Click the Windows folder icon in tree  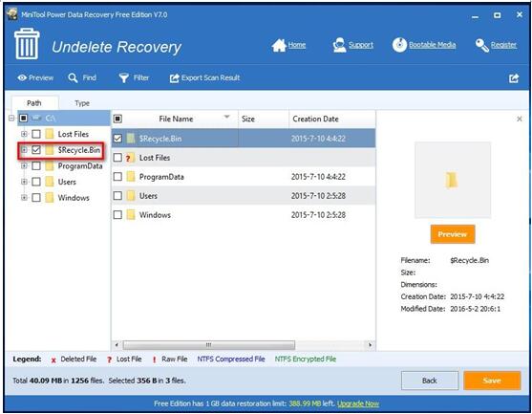click(x=50, y=197)
